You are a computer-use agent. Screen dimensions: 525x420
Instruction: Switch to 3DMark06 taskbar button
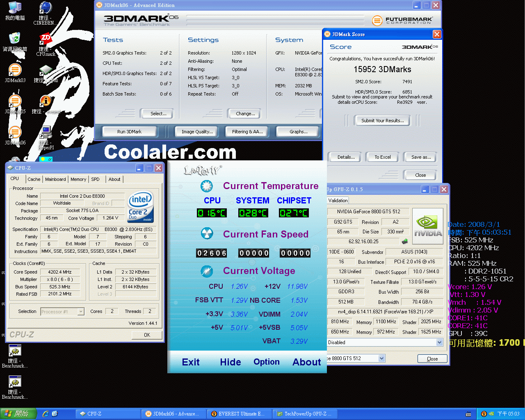pos(174,414)
